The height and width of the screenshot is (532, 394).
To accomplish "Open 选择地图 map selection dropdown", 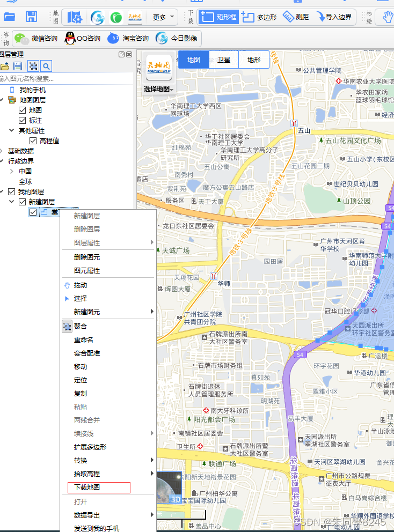I will pos(158,89).
